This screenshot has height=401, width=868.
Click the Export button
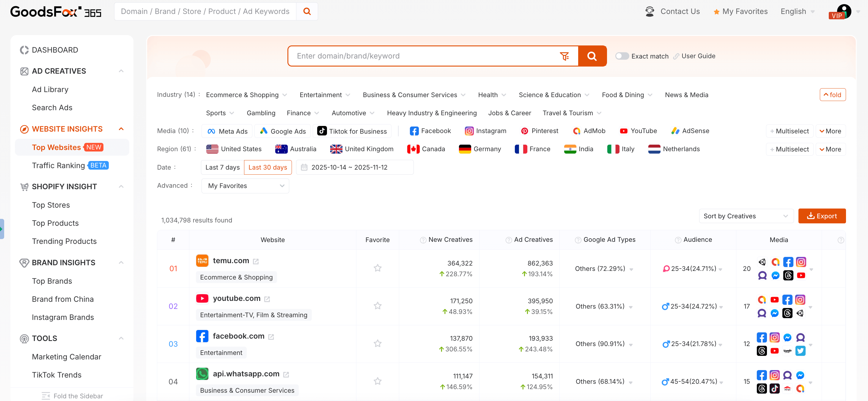[822, 216]
